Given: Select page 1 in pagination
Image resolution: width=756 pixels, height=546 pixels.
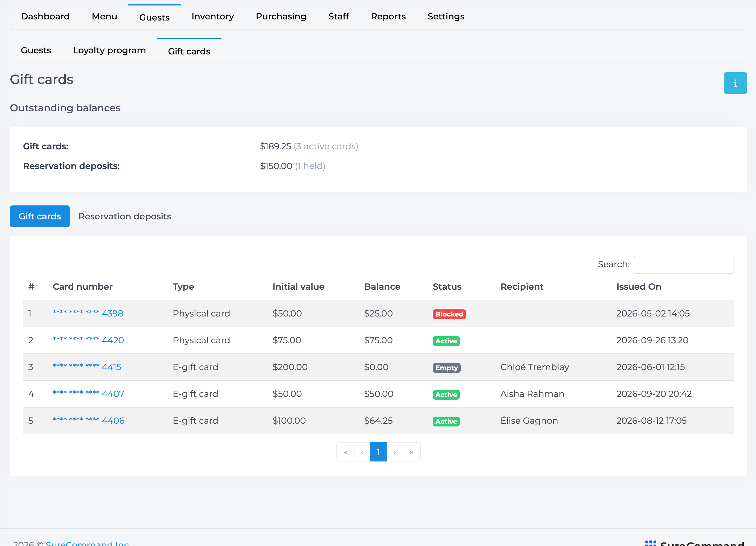Looking at the screenshot, I should point(378,452).
